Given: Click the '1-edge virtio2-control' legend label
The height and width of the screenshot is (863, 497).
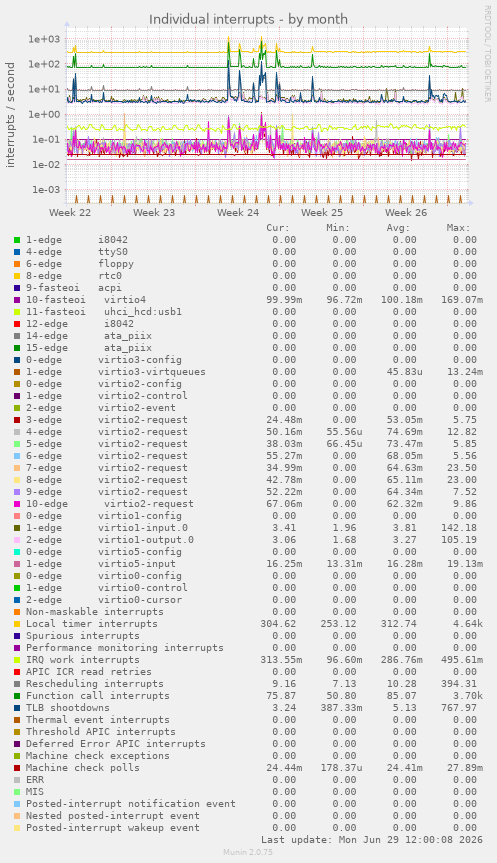Looking at the screenshot, I should [107, 396].
